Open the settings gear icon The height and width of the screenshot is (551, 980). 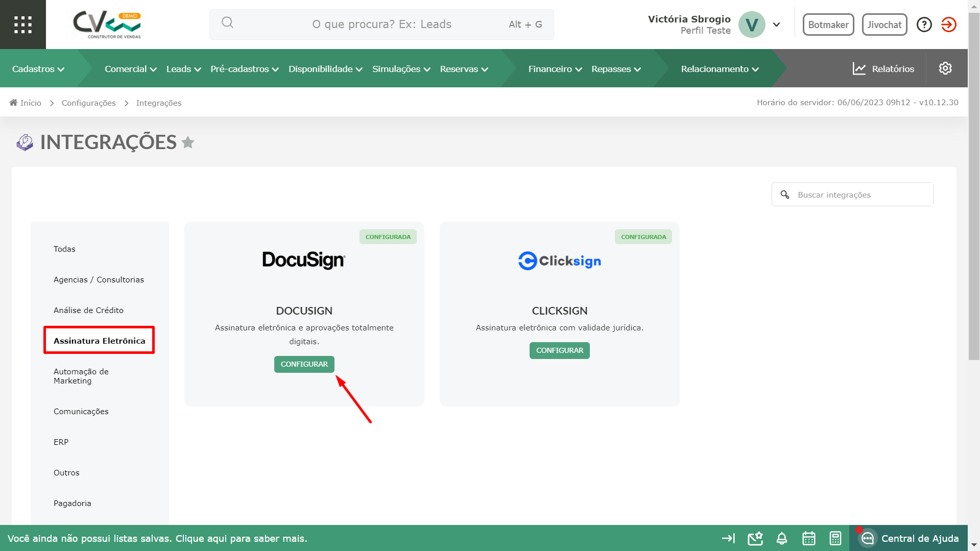coord(945,68)
